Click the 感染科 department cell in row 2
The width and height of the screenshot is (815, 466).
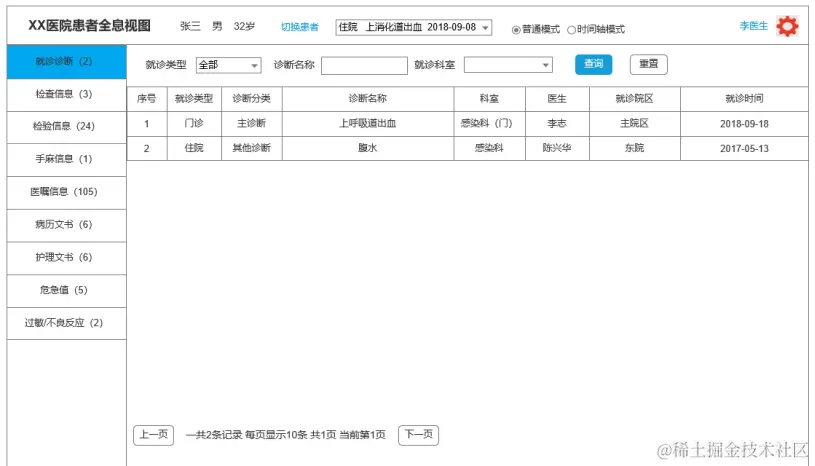point(489,148)
